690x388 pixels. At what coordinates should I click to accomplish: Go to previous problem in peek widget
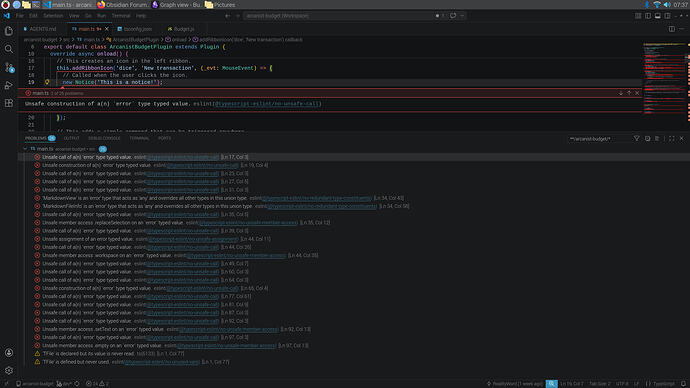[629, 93]
